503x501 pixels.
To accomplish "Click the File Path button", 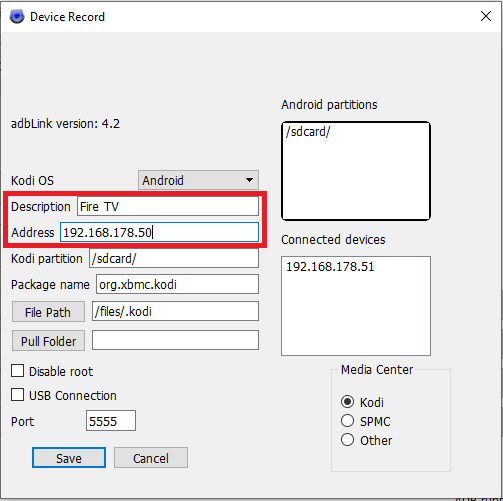I will coord(48,312).
